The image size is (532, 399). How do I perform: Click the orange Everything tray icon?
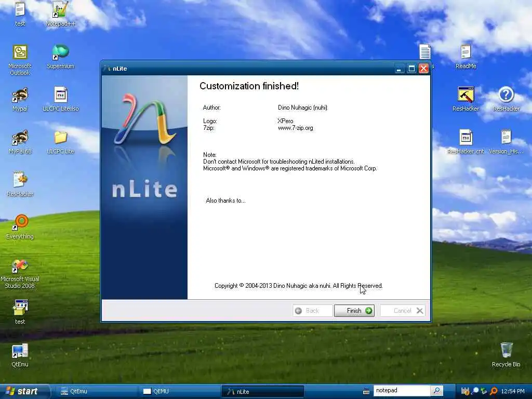494,391
